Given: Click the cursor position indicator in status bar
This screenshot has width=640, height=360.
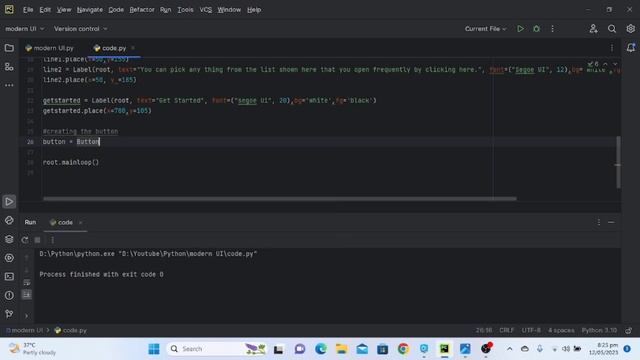Looking at the screenshot, I should click(484, 330).
